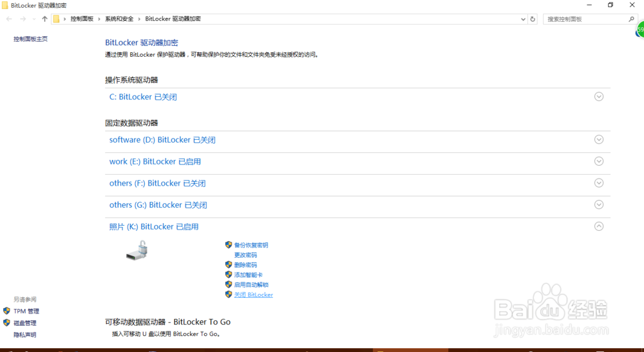Open the recent locations dropdown arrow
This screenshot has height=352, width=644.
click(x=34, y=19)
